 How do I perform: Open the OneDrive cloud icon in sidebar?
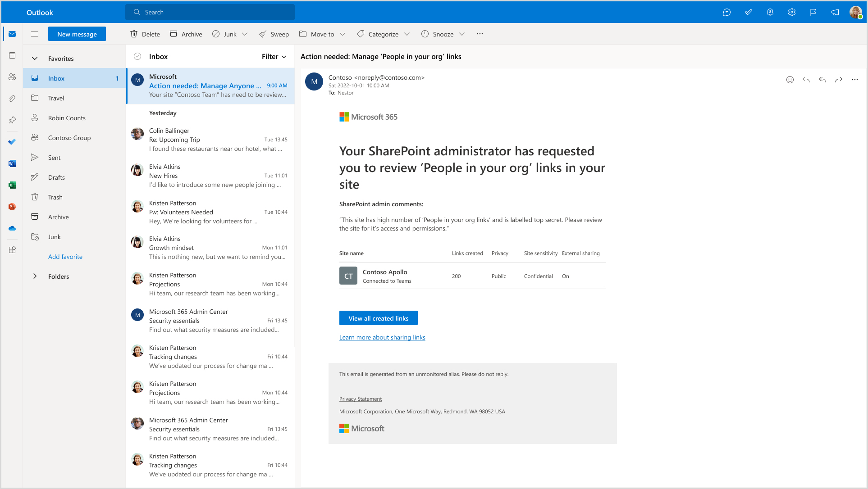[x=12, y=228]
